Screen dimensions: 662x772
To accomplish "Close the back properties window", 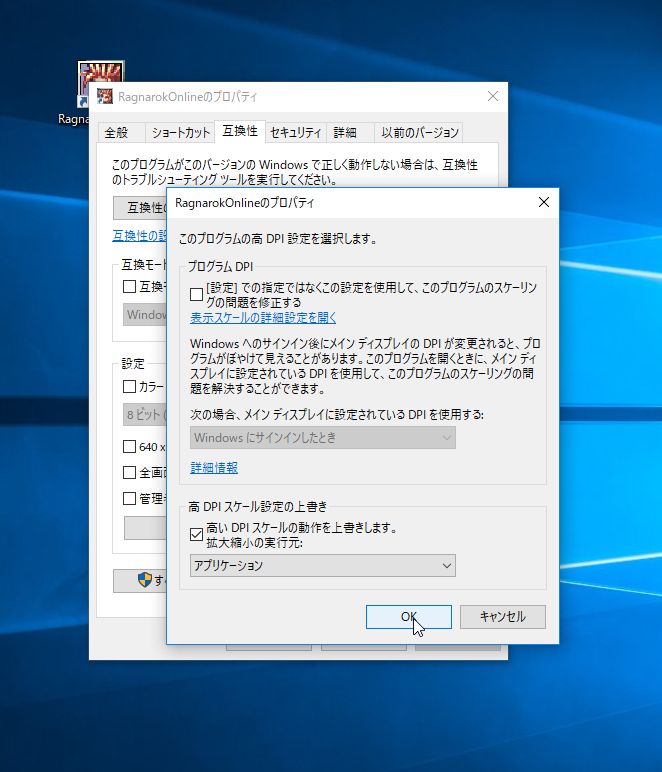I will click(x=493, y=96).
